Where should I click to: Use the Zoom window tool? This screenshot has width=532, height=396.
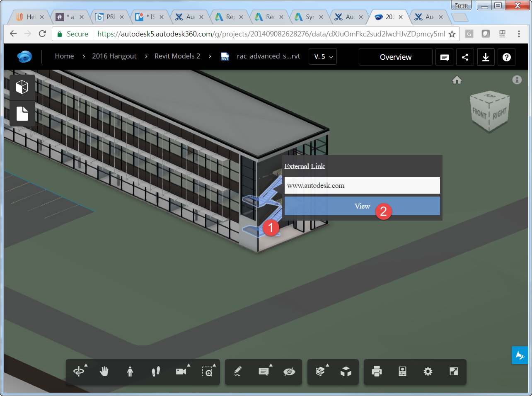207,372
